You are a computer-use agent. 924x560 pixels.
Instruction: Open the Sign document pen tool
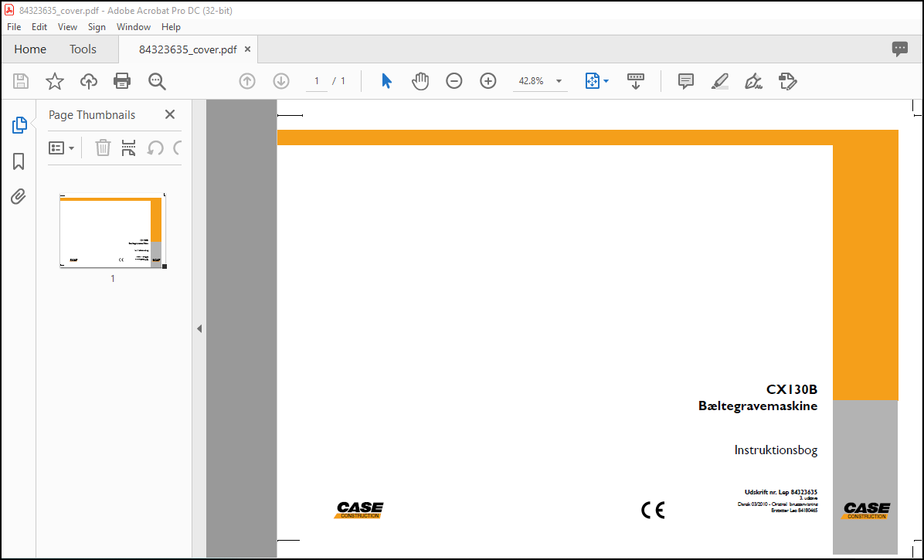point(754,81)
